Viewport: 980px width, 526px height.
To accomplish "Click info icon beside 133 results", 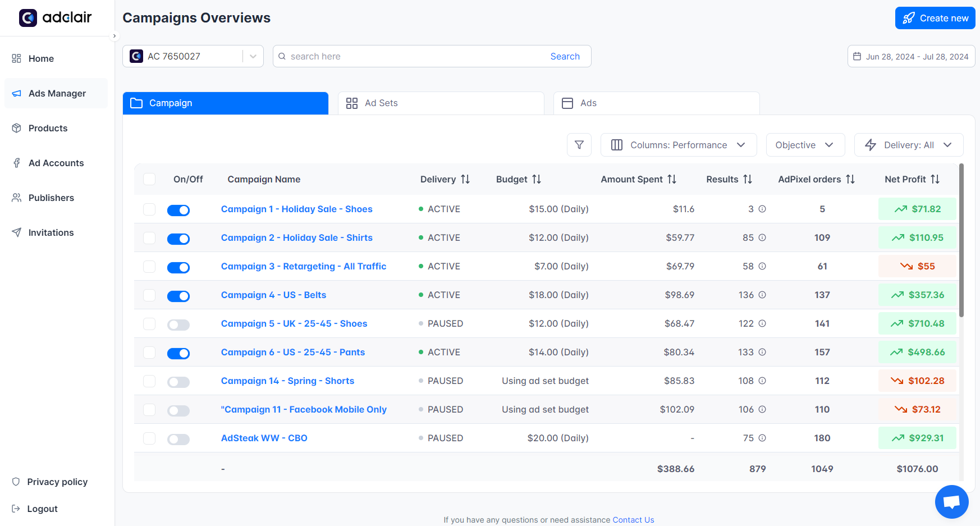I will 762,352.
